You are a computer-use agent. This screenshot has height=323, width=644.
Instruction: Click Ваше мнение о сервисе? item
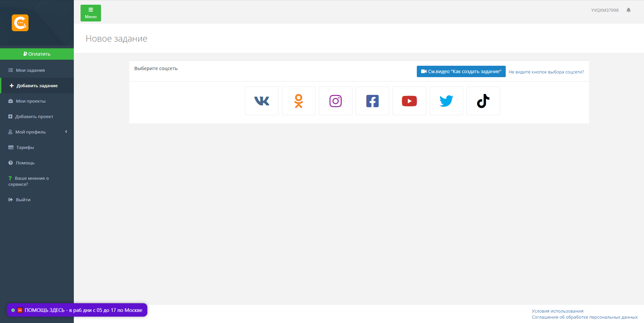[x=37, y=181]
